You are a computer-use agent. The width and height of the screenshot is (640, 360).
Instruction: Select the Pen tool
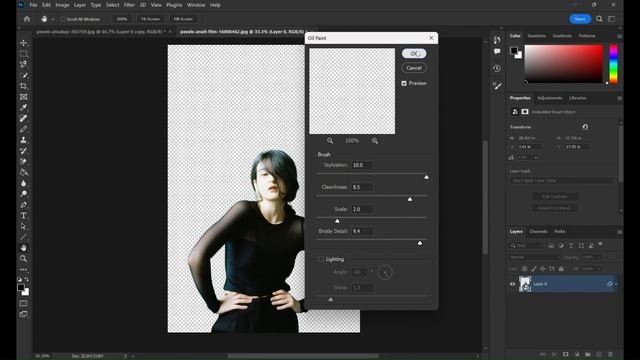(x=24, y=204)
